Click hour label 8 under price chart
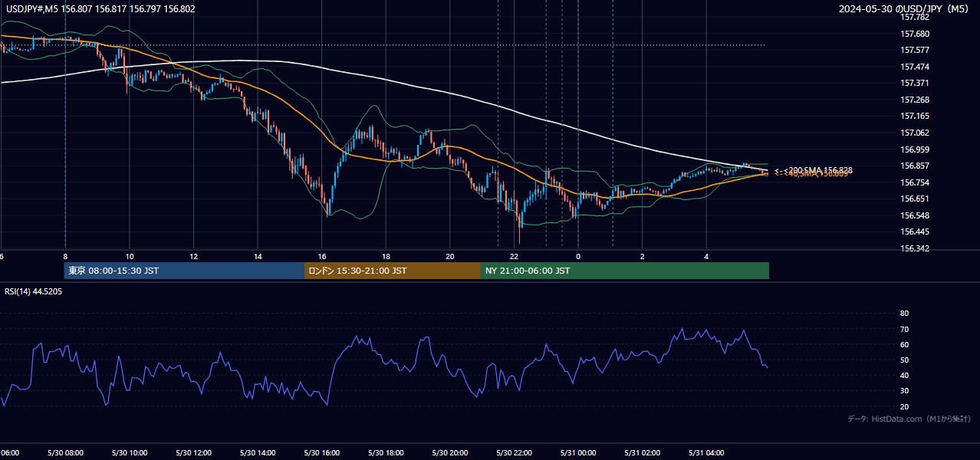Viewport: 980px width, 460px height. (x=65, y=256)
